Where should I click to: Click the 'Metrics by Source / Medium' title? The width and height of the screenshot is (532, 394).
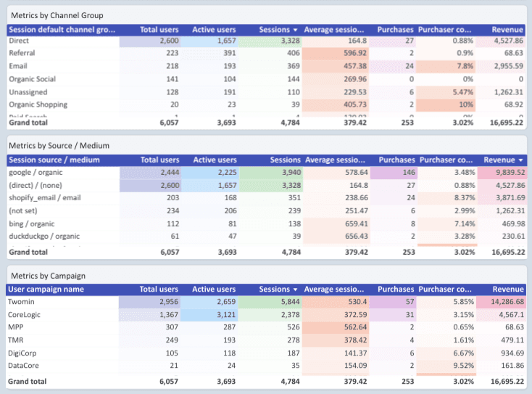pos(59,145)
